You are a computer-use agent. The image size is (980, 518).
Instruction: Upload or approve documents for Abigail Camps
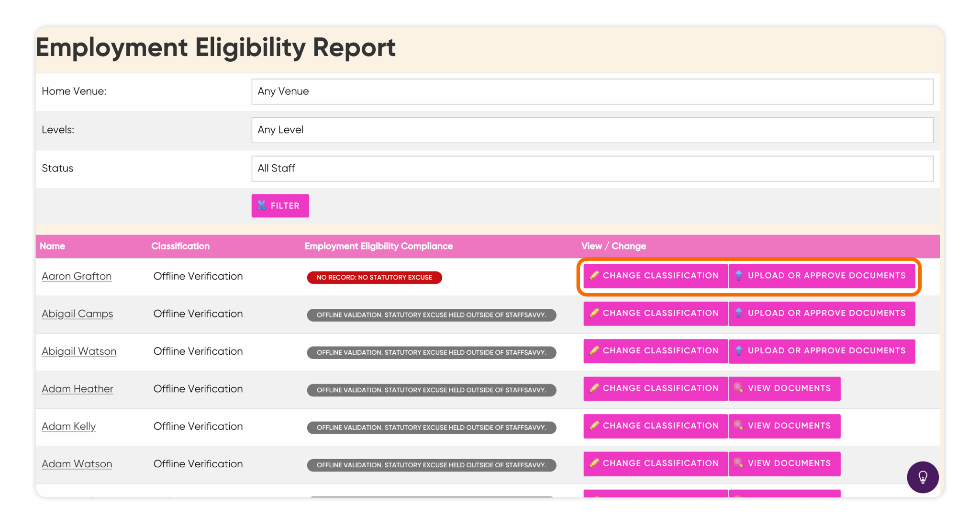pos(822,313)
